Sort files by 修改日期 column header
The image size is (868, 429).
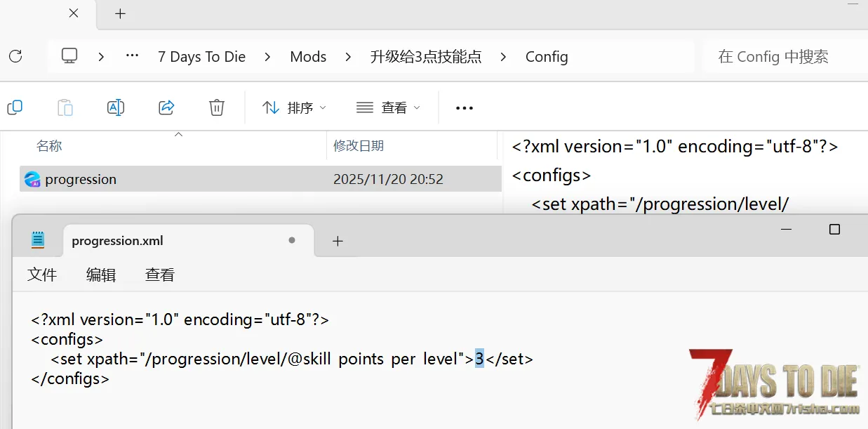click(x=359, y=146)
